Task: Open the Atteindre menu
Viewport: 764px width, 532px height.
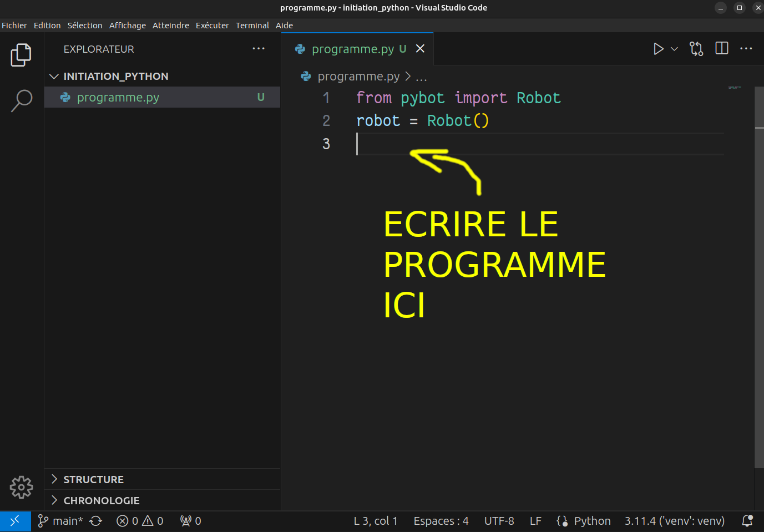Action: click(x=171, y=26)
